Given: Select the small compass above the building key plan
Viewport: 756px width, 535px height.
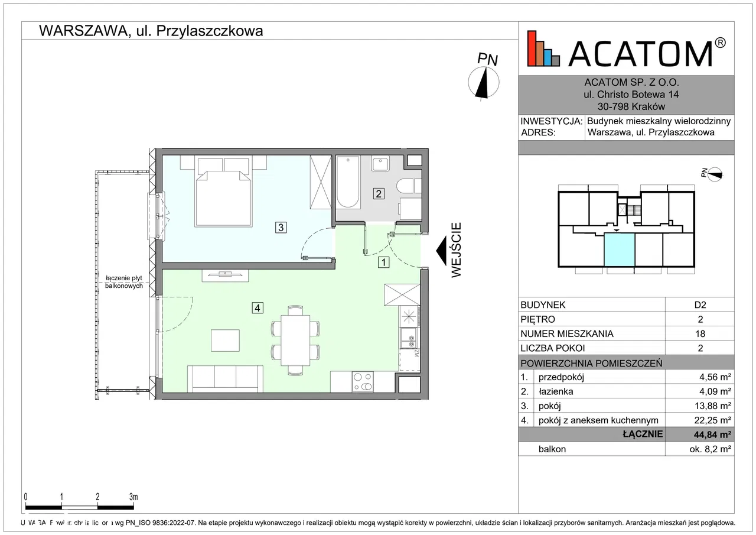Looking at the screenshot, I should tap(713, 173).
